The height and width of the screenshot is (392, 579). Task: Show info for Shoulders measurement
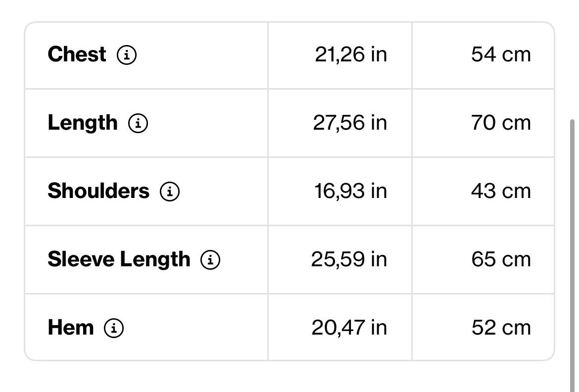click(x=169, y=192)
